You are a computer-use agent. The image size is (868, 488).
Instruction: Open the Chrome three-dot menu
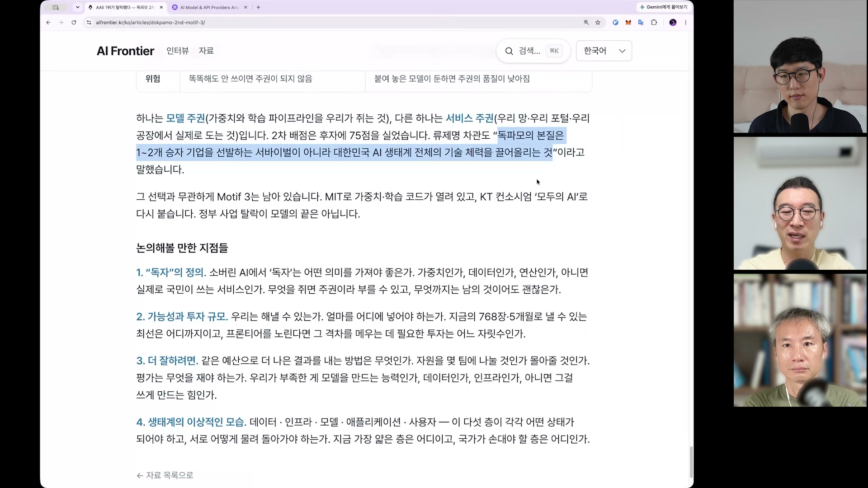(685, 22)
